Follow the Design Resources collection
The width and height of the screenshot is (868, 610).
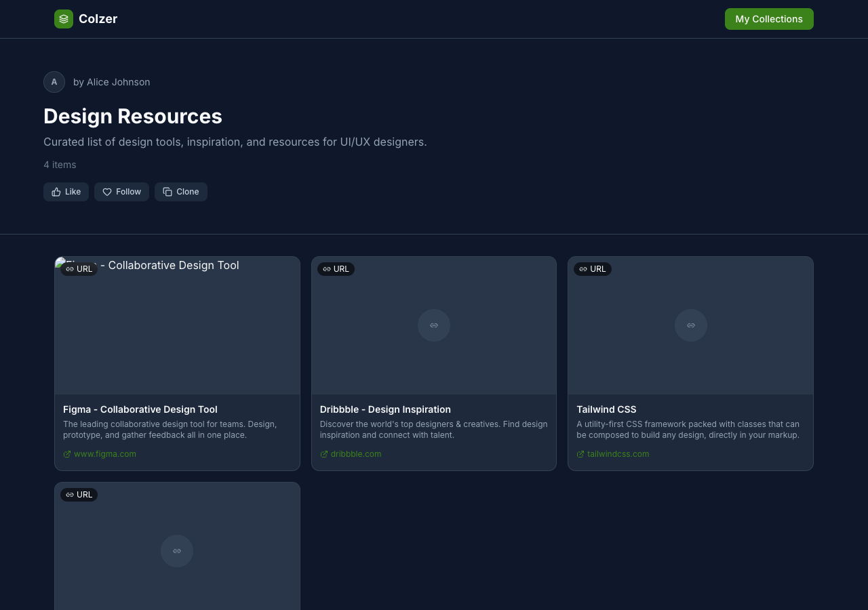pyautogui.click(x=121, y=192)
